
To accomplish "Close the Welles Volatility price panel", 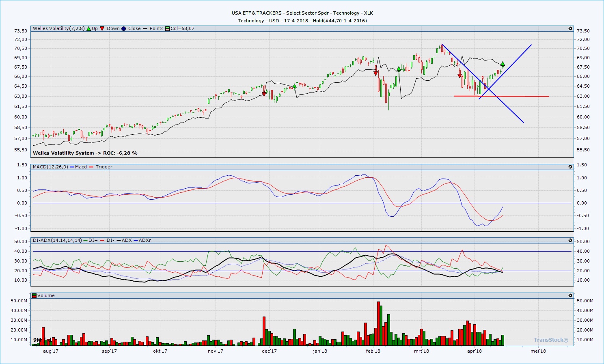I will 570,28.
